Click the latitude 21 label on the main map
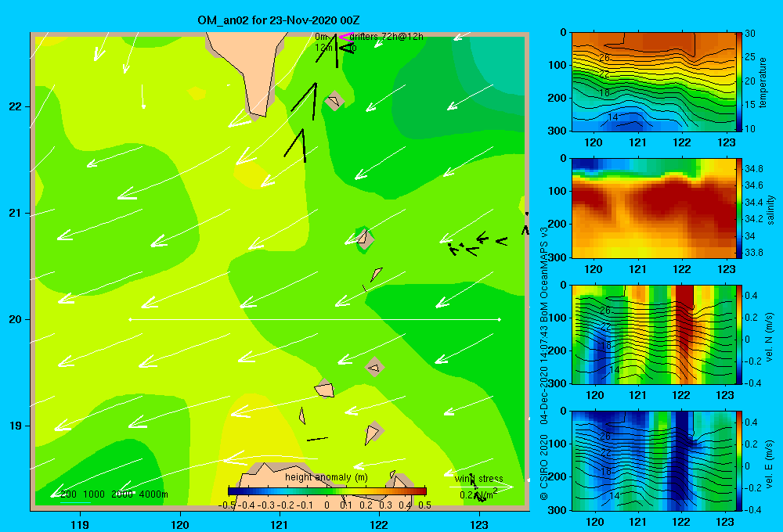 16,213
